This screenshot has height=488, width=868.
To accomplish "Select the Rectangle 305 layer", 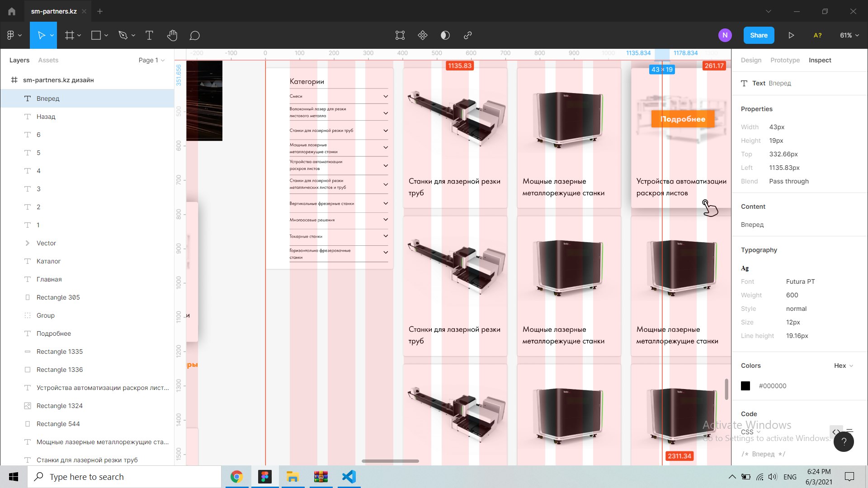I will coord(87,297).
